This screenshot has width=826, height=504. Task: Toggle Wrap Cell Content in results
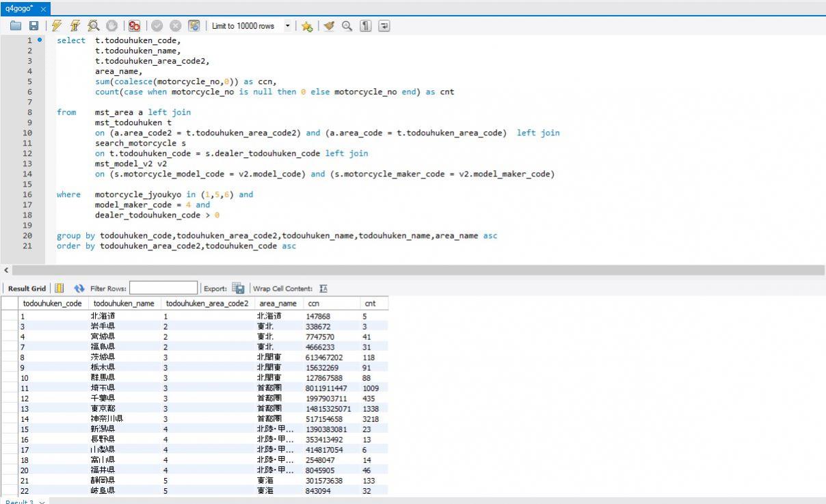[323, 289]
